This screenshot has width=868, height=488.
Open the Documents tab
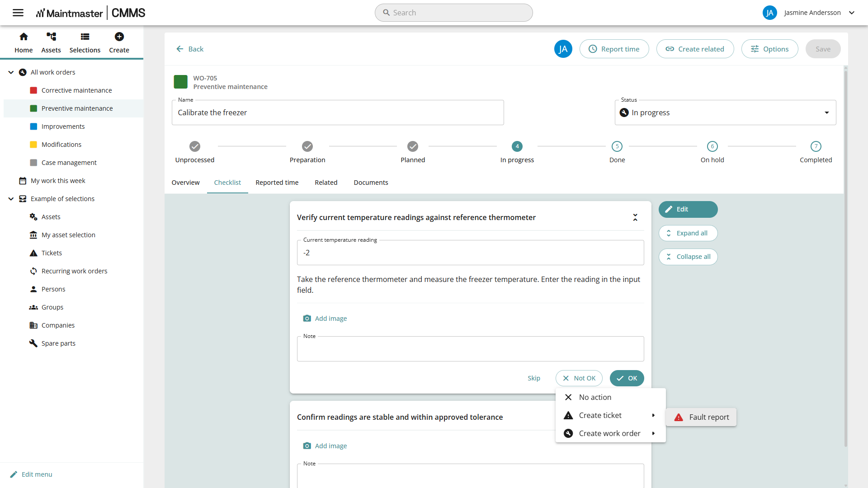point(371,183)
